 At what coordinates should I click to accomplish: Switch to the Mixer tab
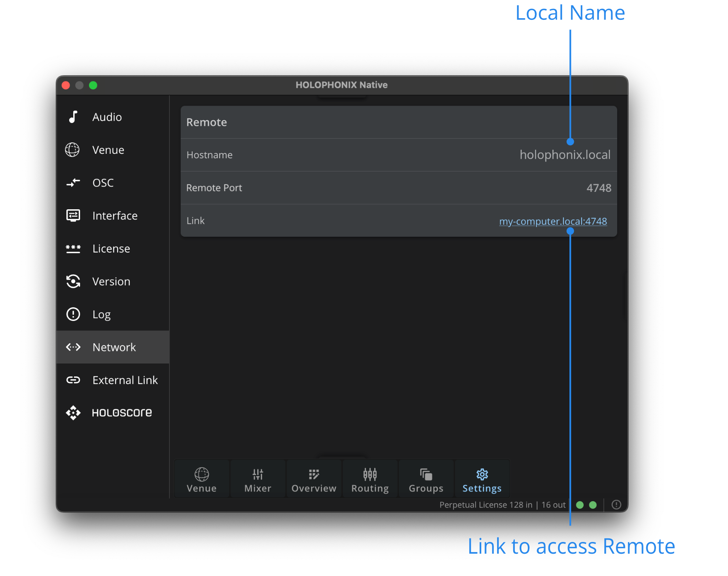[258, 479]
